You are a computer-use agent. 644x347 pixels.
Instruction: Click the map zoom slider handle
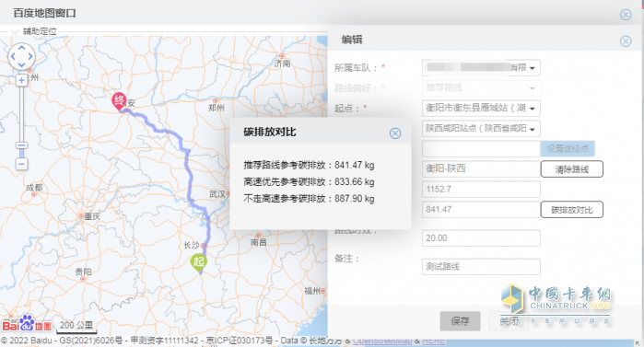[x=21, y=145]
